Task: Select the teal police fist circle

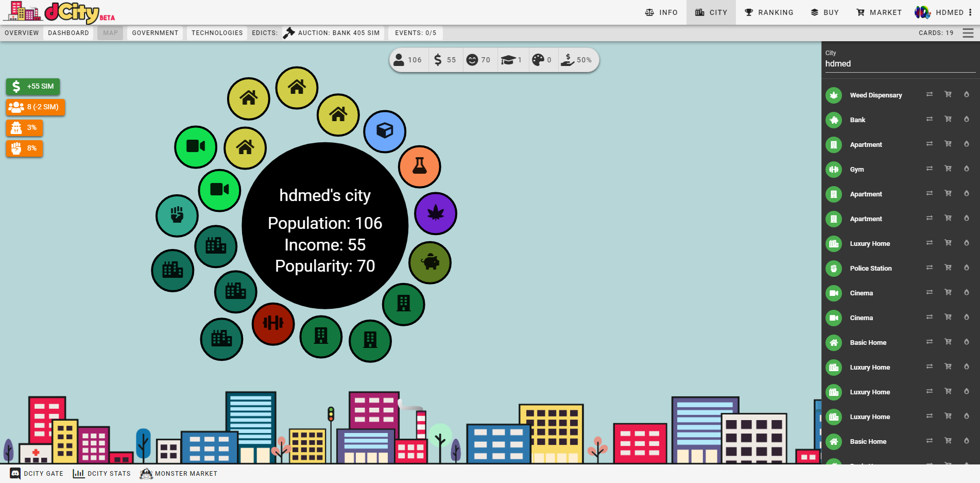Action: pos(177,215)
